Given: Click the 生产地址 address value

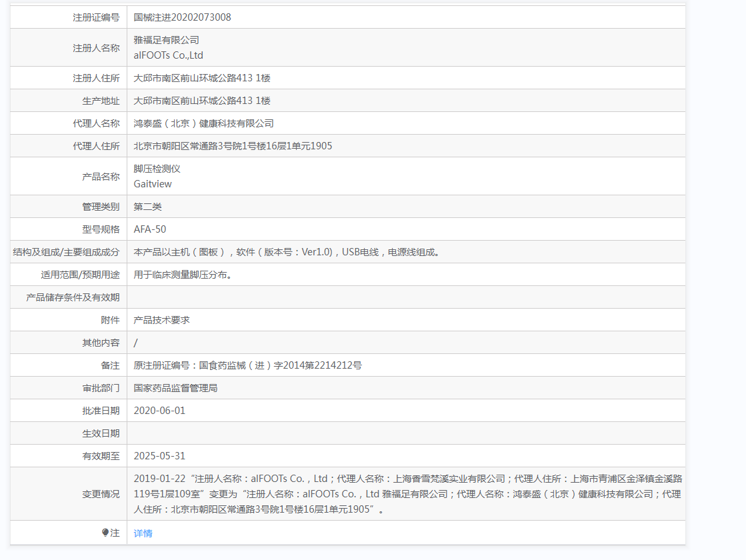Looking at the screenshot, I should 202,101.
